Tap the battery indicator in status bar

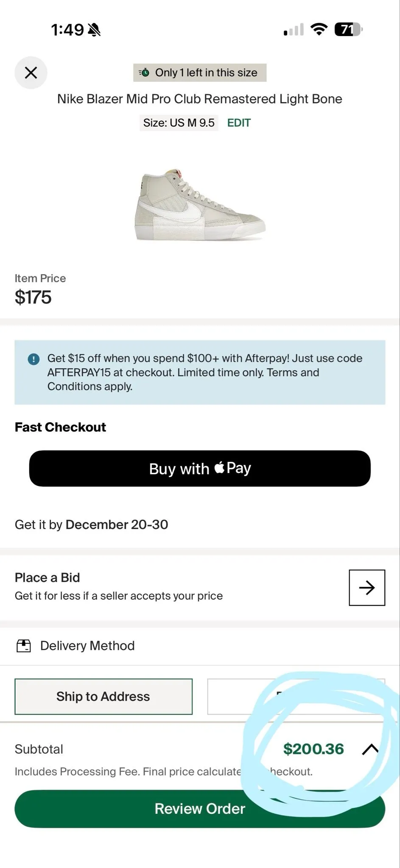[x=349, y=29]
